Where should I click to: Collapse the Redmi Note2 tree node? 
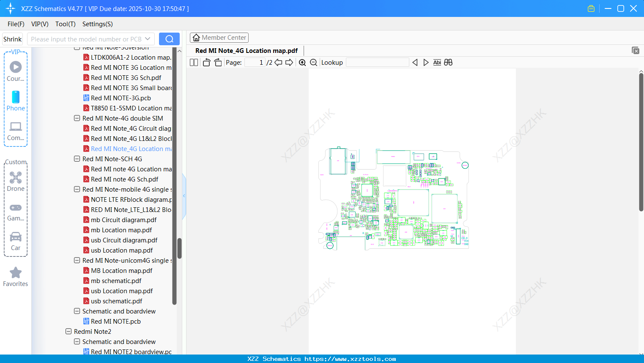[69, 331]
